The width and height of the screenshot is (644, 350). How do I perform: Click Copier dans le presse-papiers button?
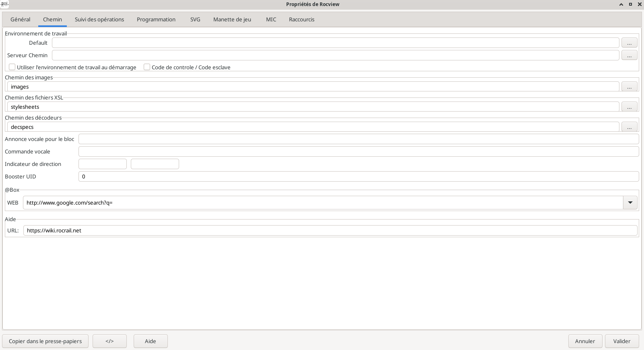[x=45, y=341]
